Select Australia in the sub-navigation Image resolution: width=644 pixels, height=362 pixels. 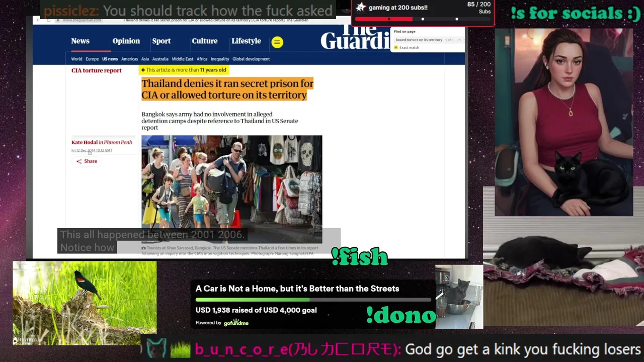point(160,59)
